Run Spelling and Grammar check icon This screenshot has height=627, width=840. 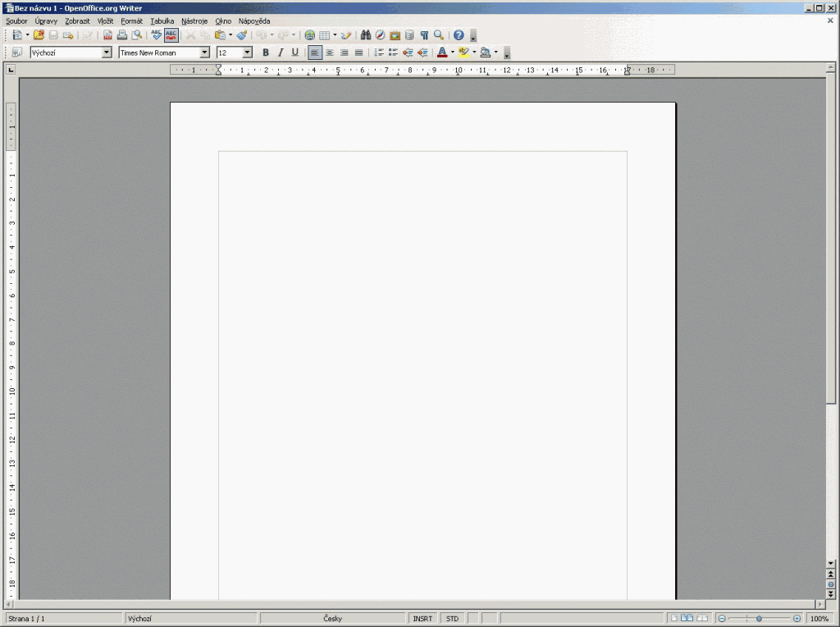[157, 35]
